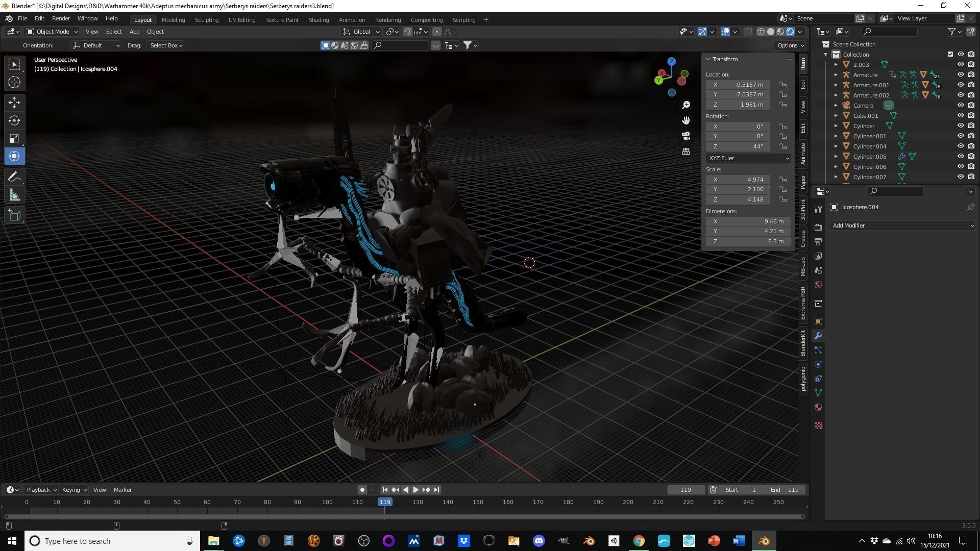This screenshot has height=551, width=980.
Task: Open the Global transform orientation dropdown
Action: click(x=361, y=32)
